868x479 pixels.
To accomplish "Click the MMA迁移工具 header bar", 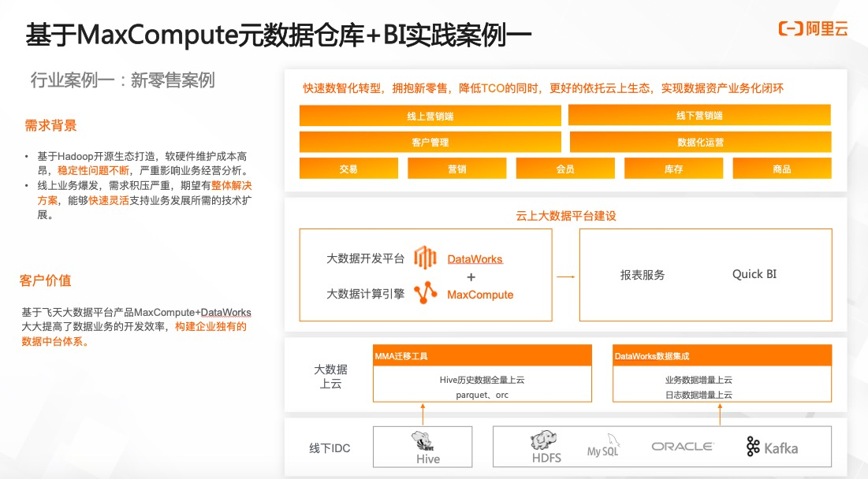I will (x=482, y=355).
